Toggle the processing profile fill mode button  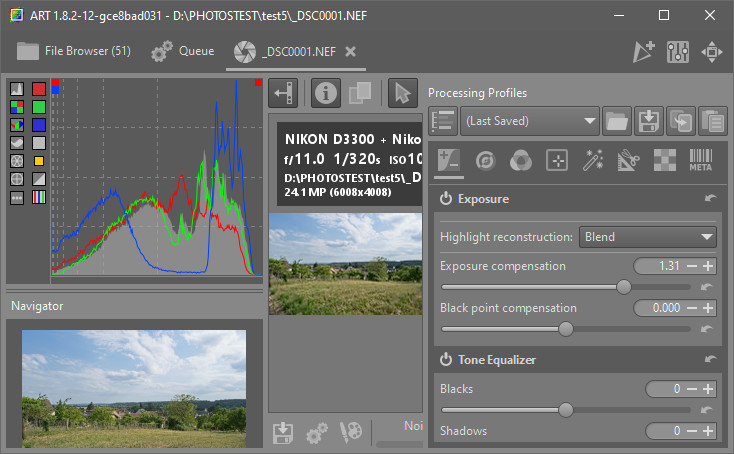coord(442,121)
